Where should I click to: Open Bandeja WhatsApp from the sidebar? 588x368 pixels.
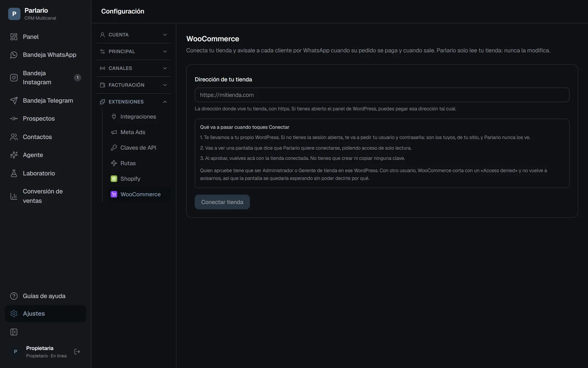[46, 55]
